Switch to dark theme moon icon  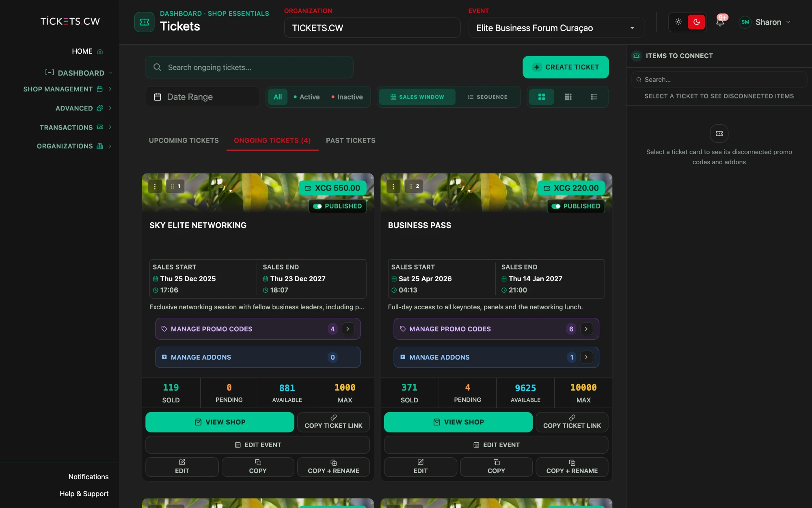pos(696,22)
